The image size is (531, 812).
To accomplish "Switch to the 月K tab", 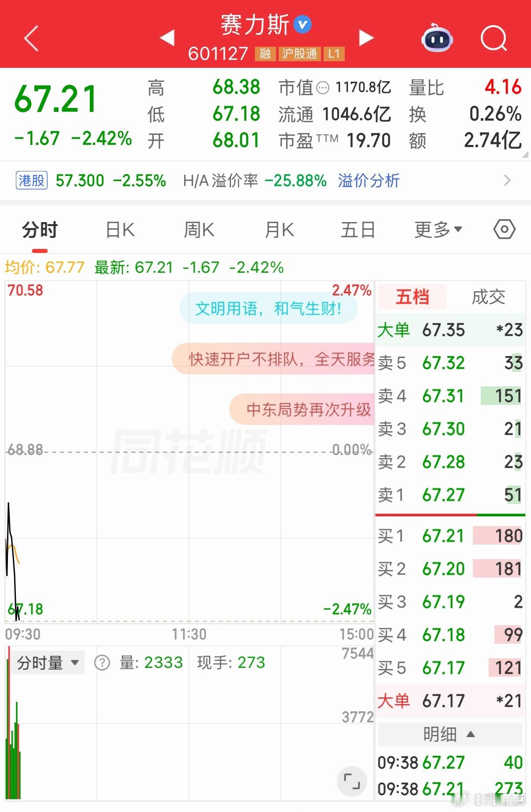I will coord(279,230).
